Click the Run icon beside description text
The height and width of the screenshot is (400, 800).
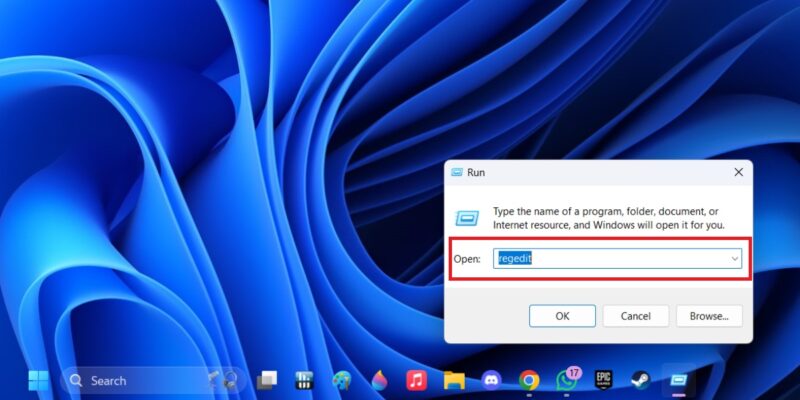467,218
